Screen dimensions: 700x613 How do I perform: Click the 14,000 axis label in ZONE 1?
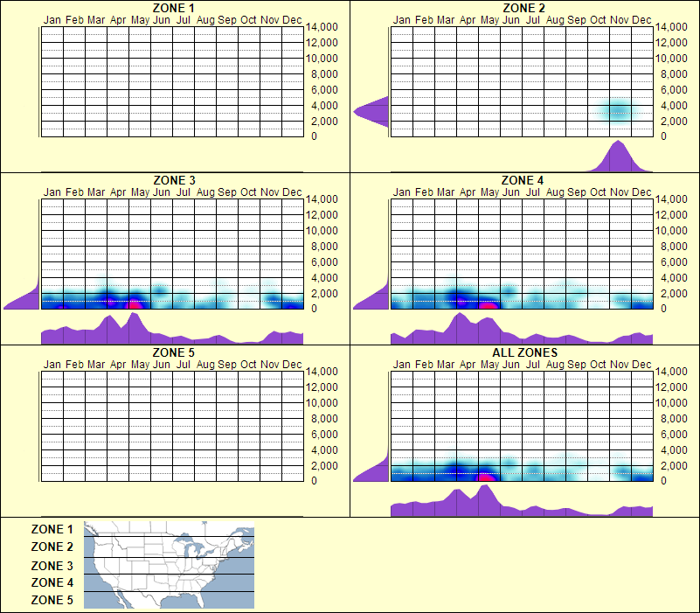click(322, 27)
